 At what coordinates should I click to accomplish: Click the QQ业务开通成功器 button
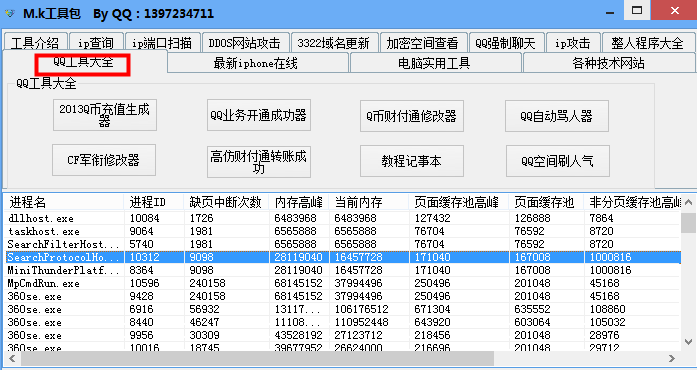(259, 115)
